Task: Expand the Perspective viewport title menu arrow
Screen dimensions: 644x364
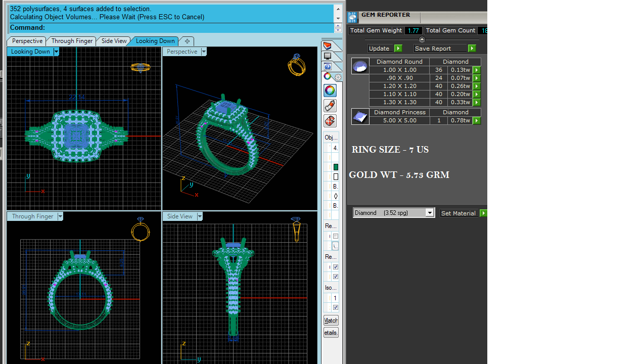Action: (204, 52)
